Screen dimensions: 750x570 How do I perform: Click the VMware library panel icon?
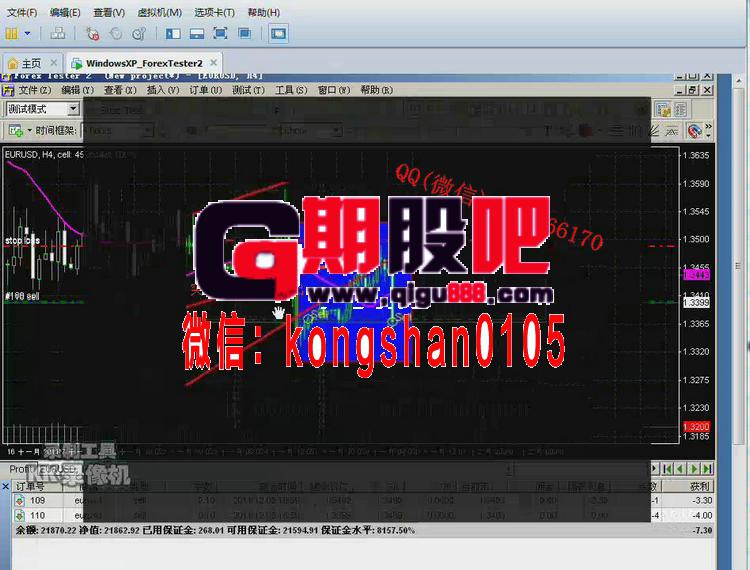(x=11, y=33)
